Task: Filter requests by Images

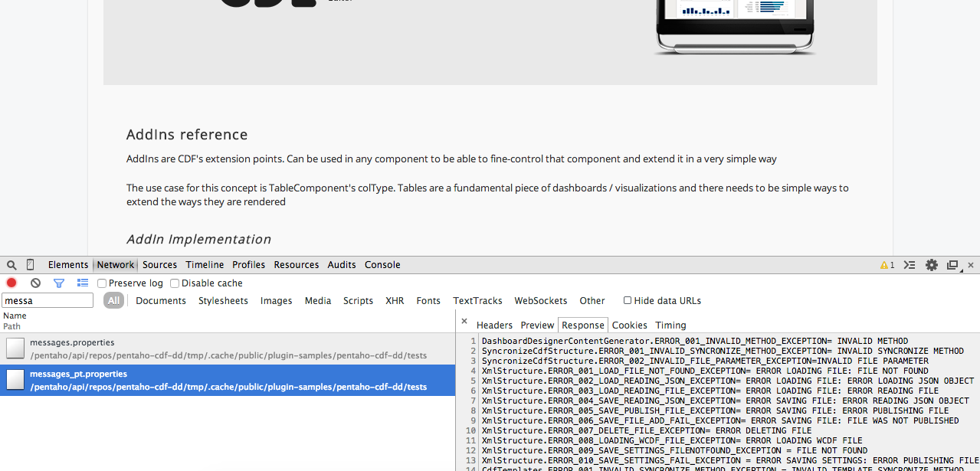Action: click(276, 301)
